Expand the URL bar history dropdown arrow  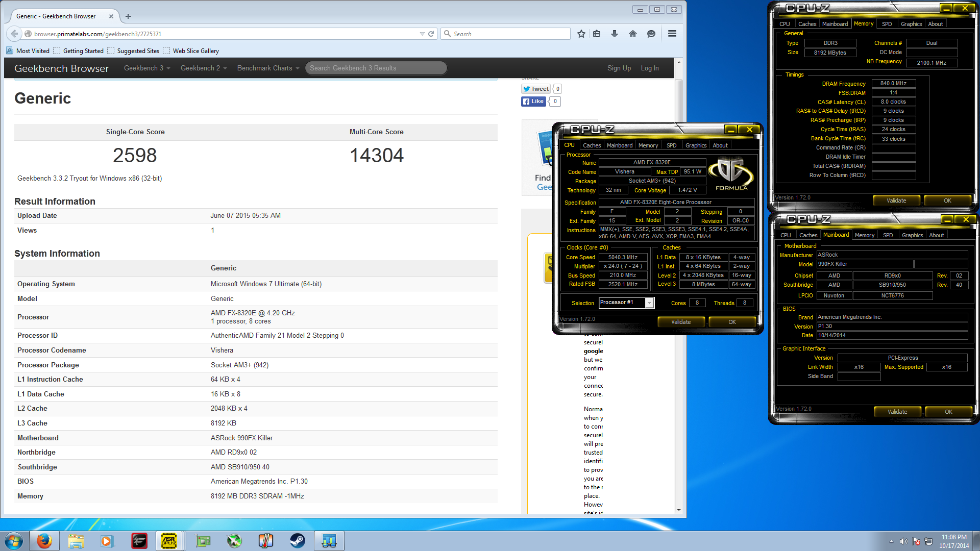coord(422,34)
